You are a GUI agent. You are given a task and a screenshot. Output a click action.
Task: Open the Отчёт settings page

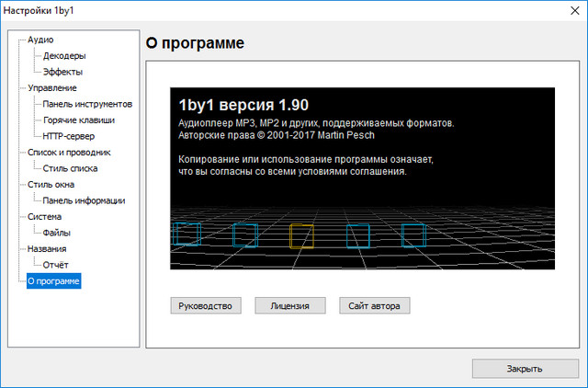pyautogui.click(x=55, y=266)
